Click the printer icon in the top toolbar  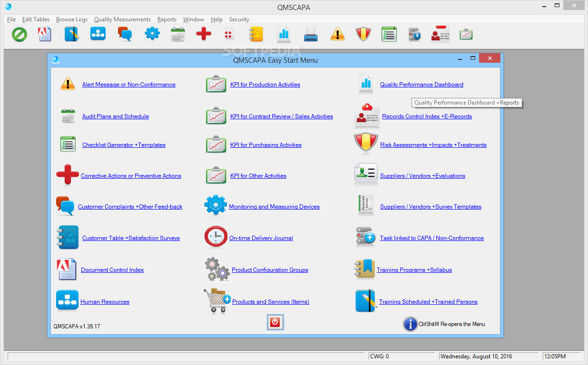click(311, 34)
